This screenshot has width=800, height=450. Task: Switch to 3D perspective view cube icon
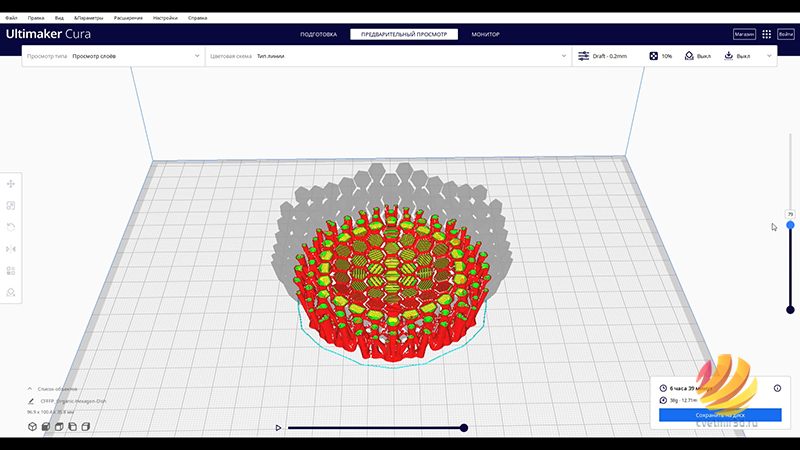(x=32, y=427)
